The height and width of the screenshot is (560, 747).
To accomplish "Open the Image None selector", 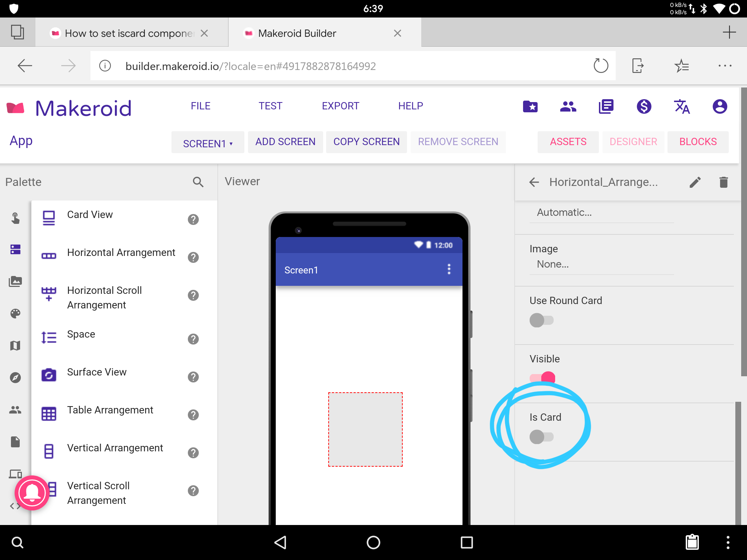I will [x=552, y=264].
